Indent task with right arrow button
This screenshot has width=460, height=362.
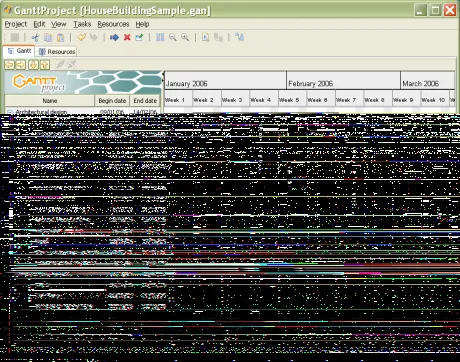21,65
